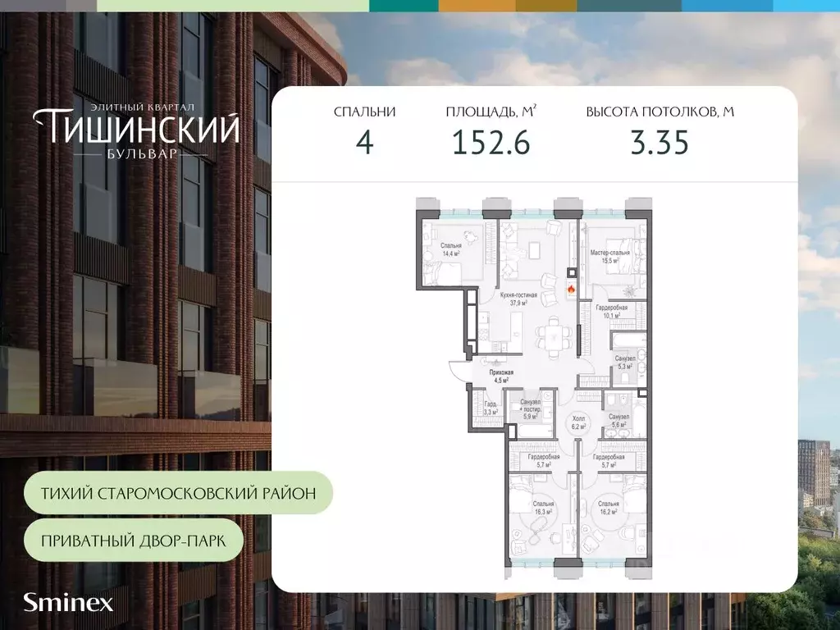Image resolution: width=840 pixels, height=630 pixels.
Task: Click the area value 152.6
Action: tap(491, 143)
